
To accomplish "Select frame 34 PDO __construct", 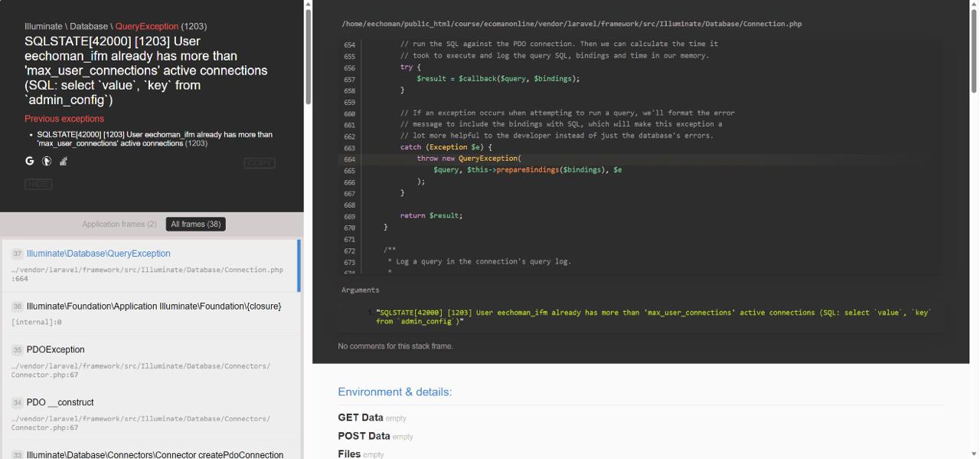I will pos(150,414).
